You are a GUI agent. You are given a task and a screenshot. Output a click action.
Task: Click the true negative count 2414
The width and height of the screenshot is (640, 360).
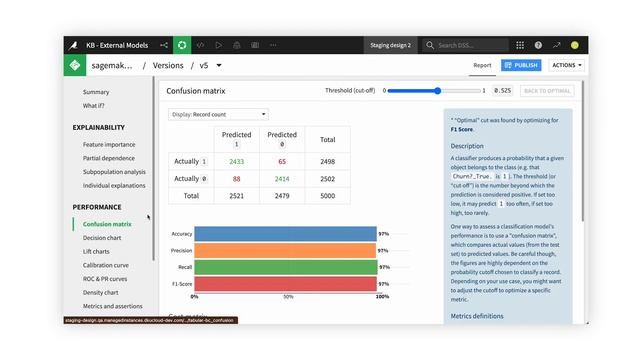pos(282,179)
